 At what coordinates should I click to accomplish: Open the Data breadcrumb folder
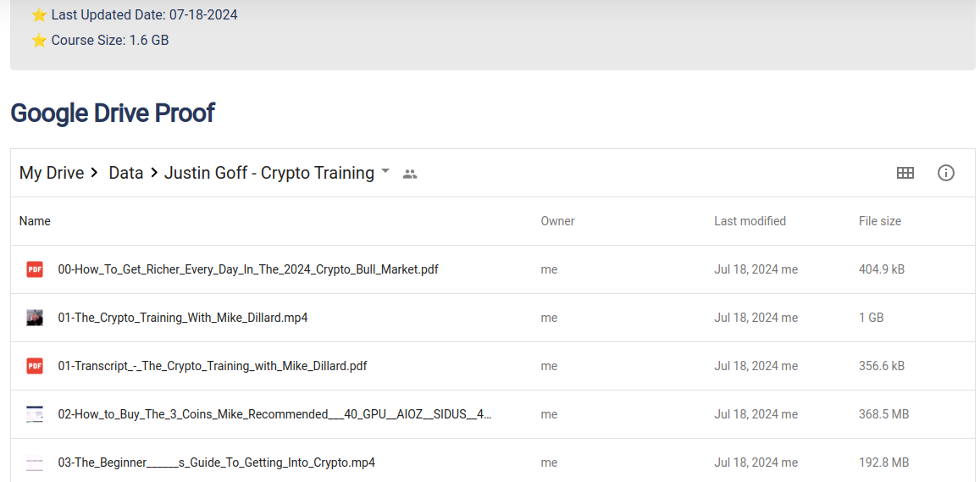[126, 173]
